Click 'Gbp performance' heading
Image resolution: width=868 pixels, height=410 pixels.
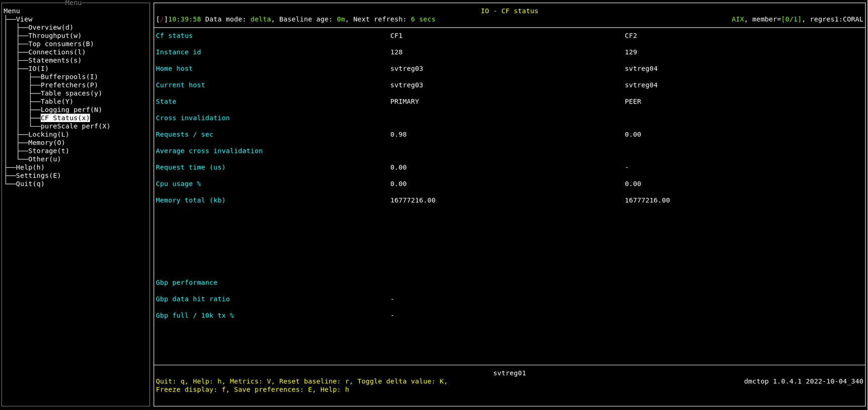click(x=187, y=283)
